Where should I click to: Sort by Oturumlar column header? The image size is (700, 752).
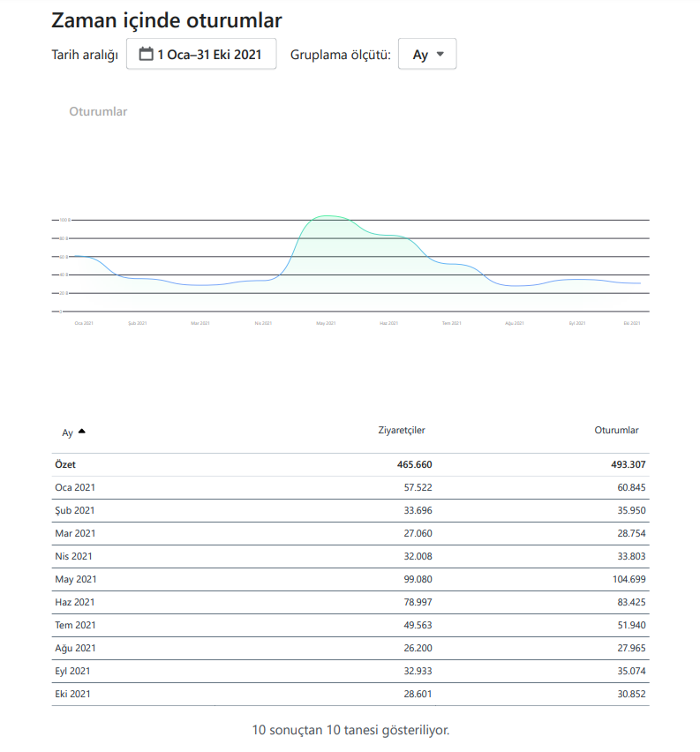[x=616, y=430]
